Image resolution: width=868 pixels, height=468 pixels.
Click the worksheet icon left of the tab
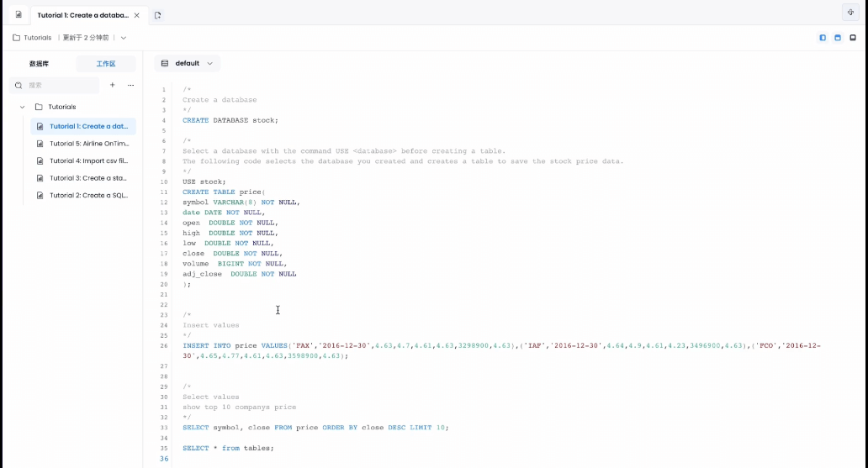click(x=19, y=14)
